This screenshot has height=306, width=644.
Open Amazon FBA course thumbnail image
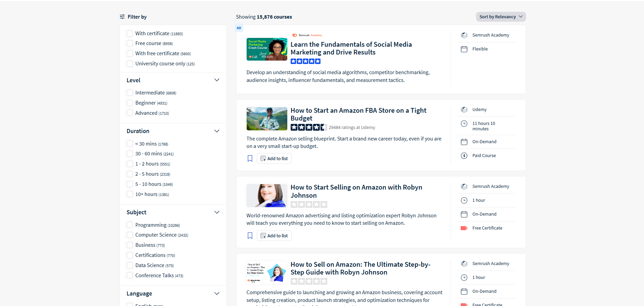point(267,119)
